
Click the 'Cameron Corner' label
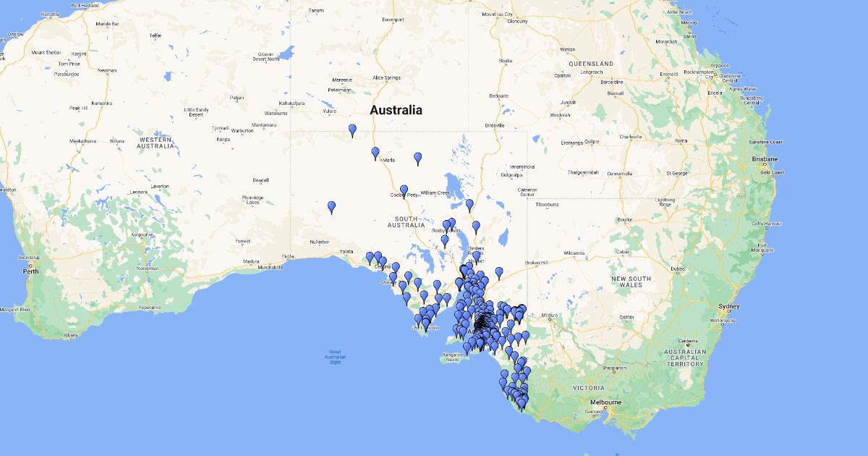(x=527, y=192)
